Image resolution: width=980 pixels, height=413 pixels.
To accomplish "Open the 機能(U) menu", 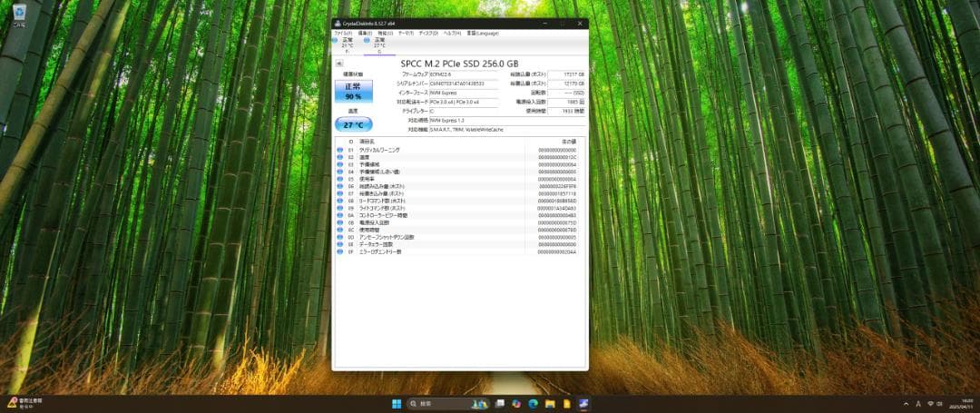I will click(x=386, y=33).
